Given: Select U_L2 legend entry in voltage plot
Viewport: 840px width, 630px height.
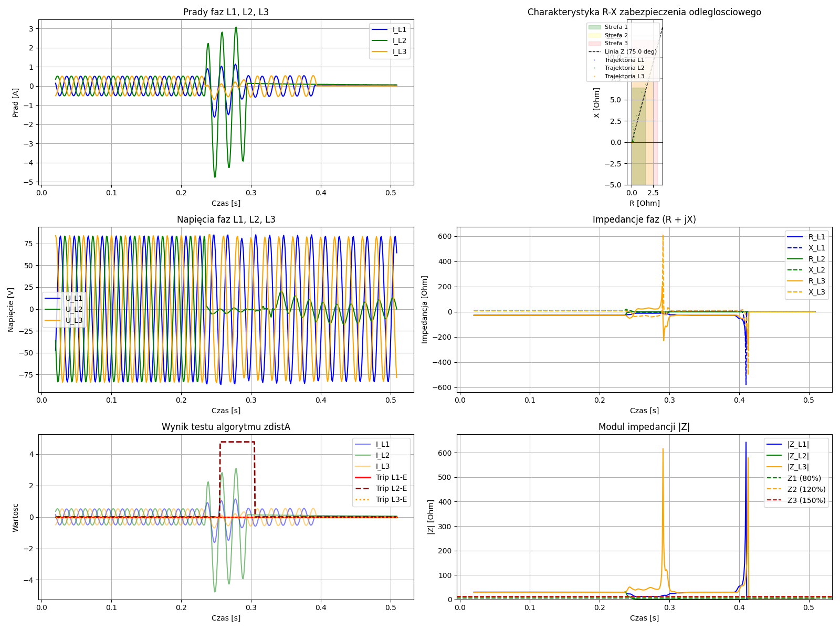Looking at the screenshot, I should 74,309.
